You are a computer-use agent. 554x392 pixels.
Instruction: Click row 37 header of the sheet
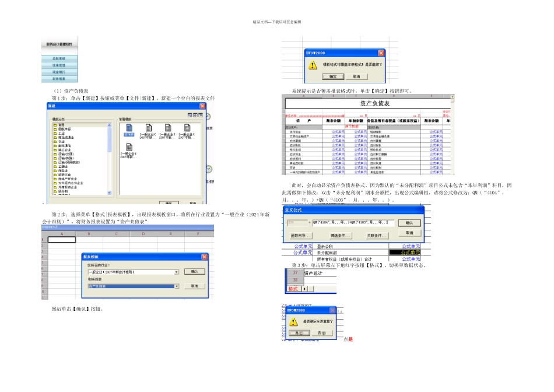pyautogui.click(x=295, y=273)
